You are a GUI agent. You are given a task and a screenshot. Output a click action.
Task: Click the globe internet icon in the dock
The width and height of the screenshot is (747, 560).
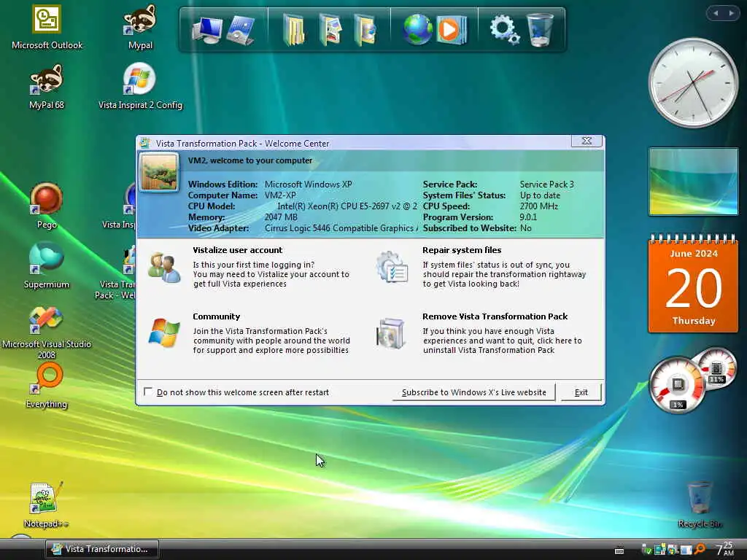[x=417, y=29]
